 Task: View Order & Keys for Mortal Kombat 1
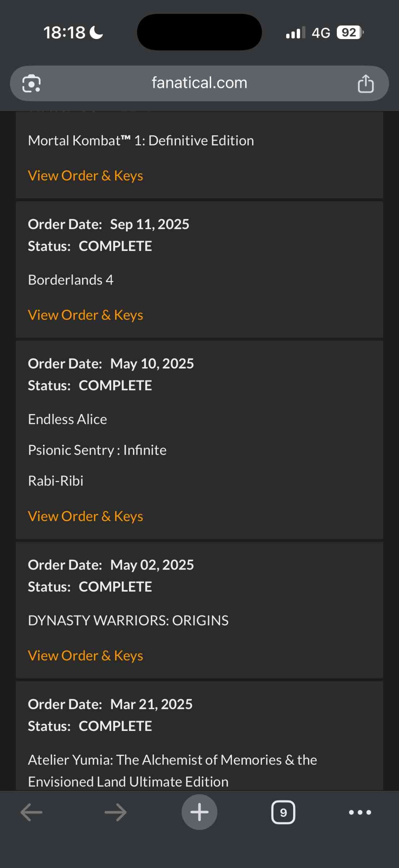pyautogui.click(x=86, y=176)
